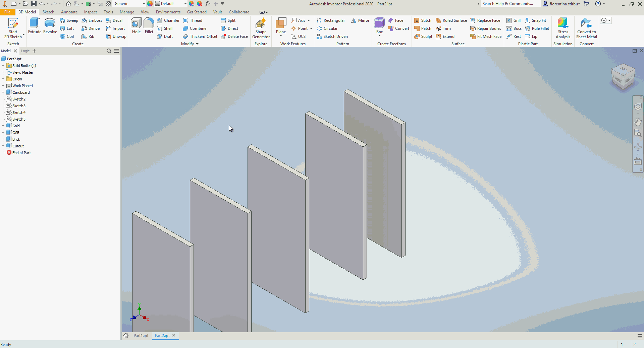Open the Stress Analysis simulation
This screenshot has width=644, height=348.
click(563, 28)
